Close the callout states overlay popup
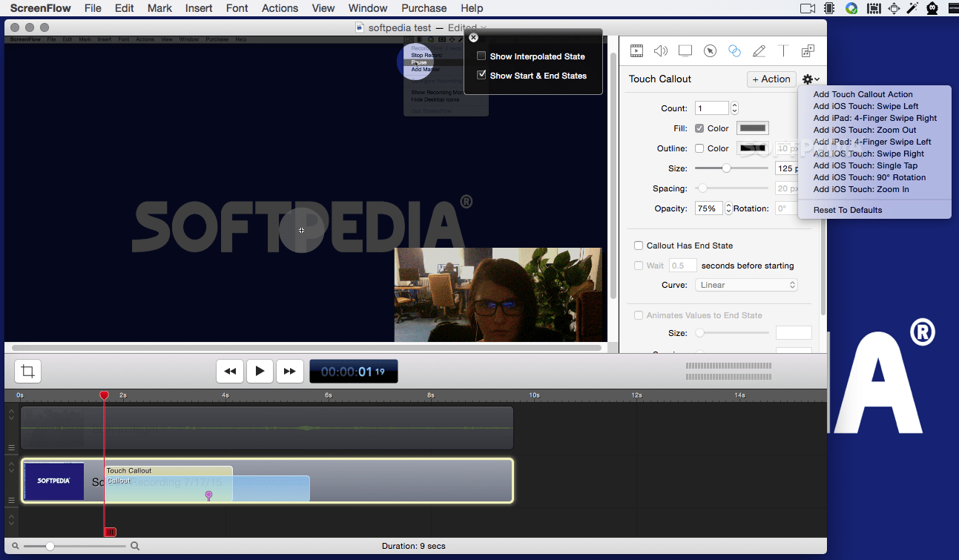Viewport: 959px width, 560px height. [474, 38]
